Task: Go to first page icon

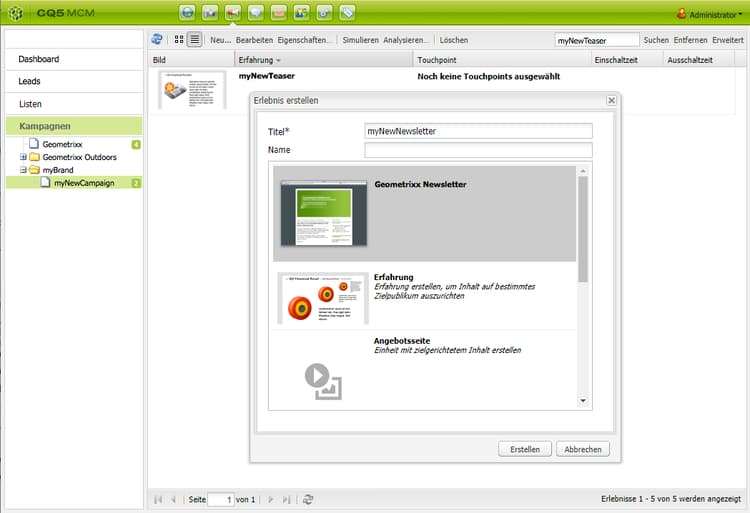Action: pyautogui.click(x=158, y=500)
